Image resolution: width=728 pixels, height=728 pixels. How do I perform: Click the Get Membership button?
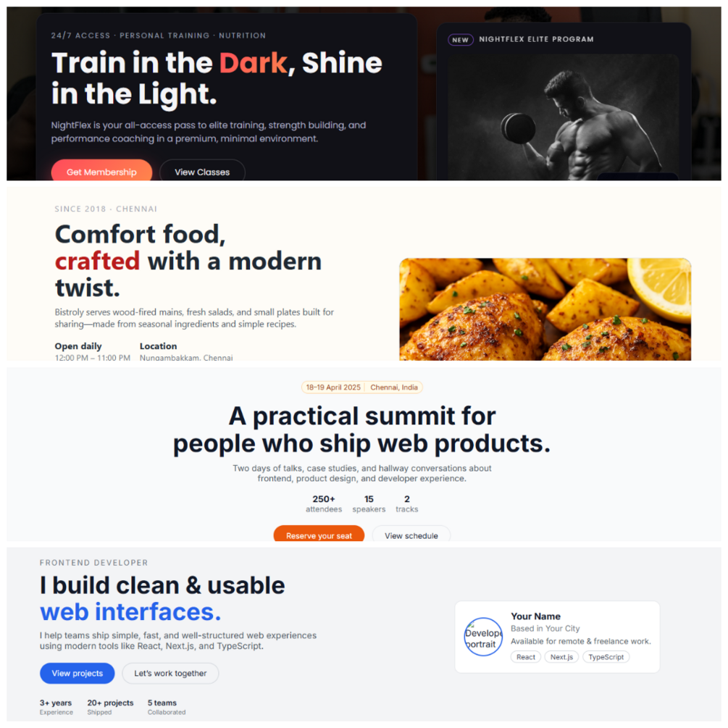pyautogui.click(x=101, y=170)
